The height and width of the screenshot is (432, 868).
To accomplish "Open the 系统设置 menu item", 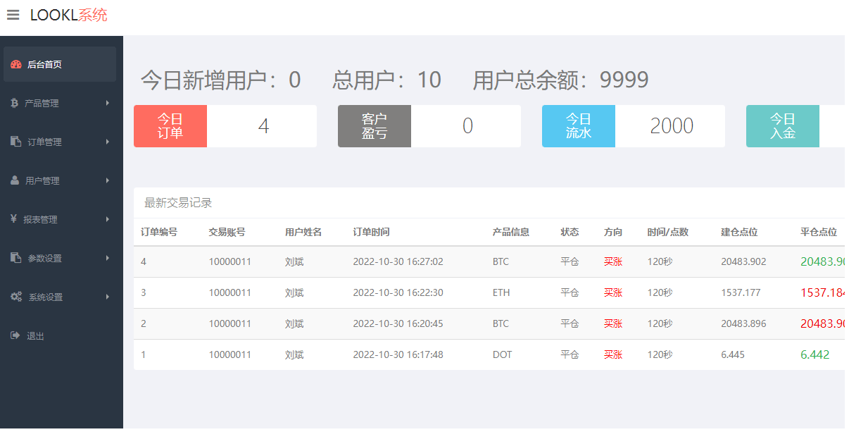I will pos(61,297).
